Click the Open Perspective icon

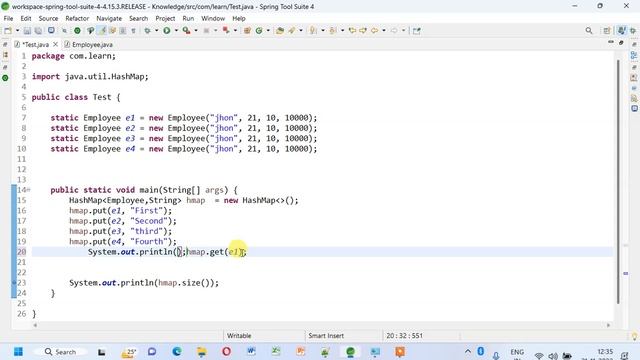tap(607, 31)
